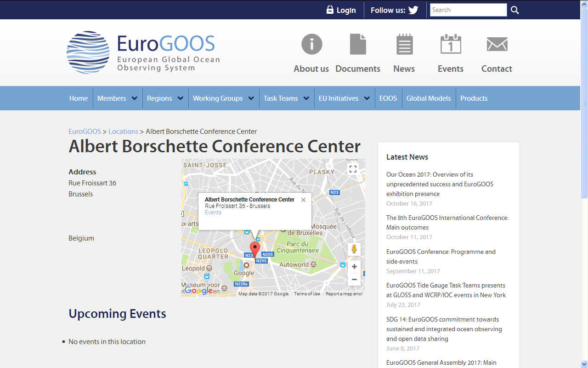588x368 pixels.
Task: Open the SDG 14 commitment article
Action: click(x=444, y=329)
